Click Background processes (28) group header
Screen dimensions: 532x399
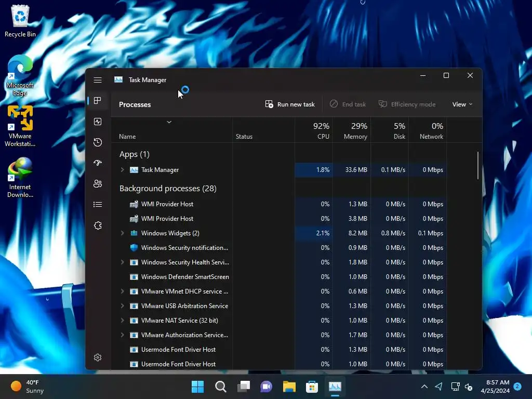(x=168, y=188)
